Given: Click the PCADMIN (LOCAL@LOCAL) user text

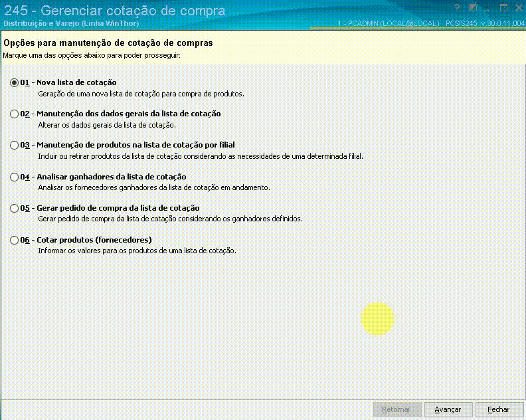Looking at the screenshot, I should pyautogui.click(x=389, y=23).
